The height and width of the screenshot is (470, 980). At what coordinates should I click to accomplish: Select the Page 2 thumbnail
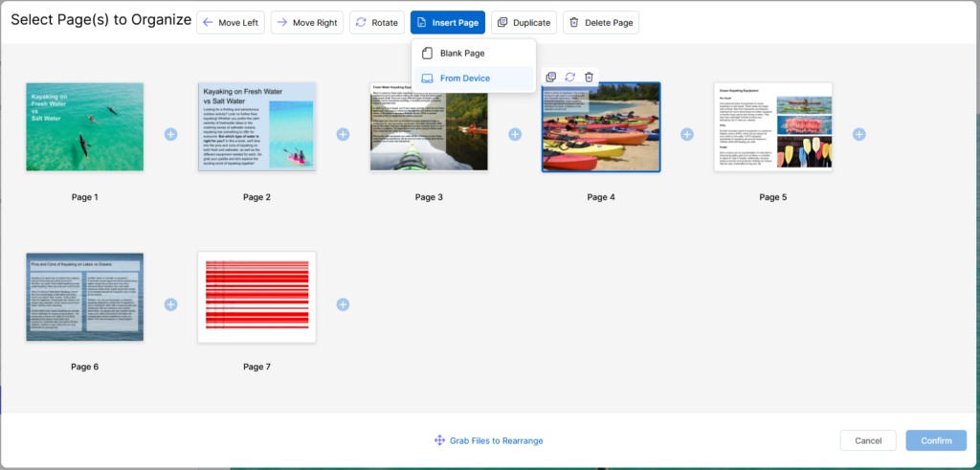point(256,127)
